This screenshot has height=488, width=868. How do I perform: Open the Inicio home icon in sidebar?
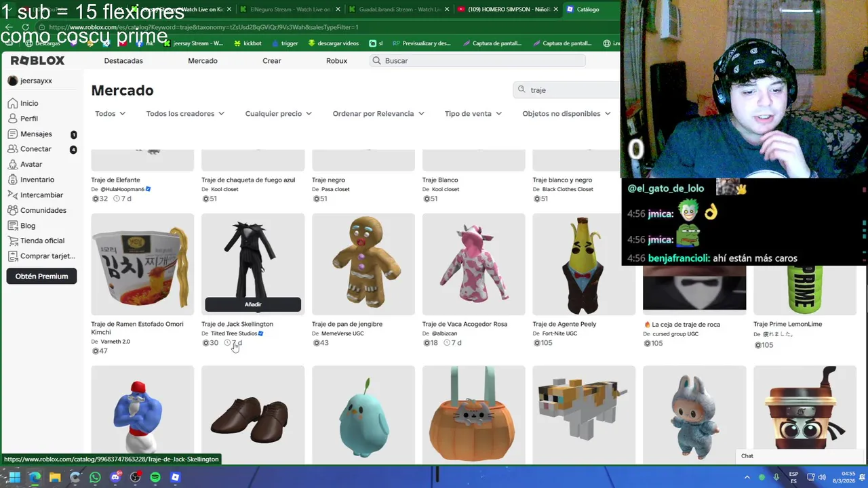click(13, 103)
